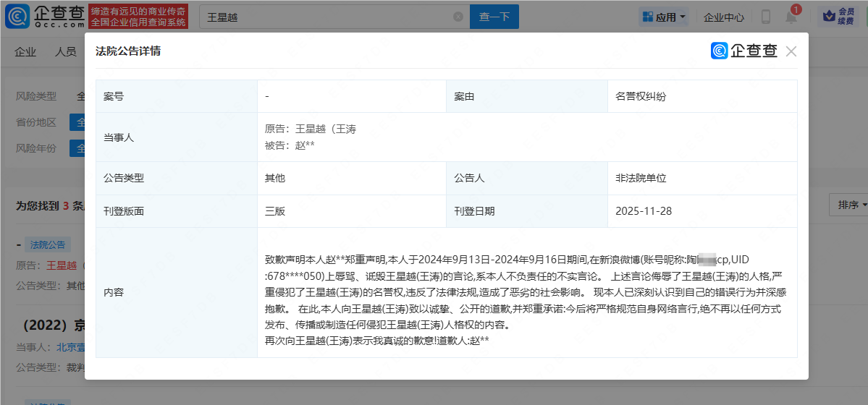Viewport: 868px width, 405px height.
Task: Switch to the 企业 tab
Action: click(x=25, y=51)
